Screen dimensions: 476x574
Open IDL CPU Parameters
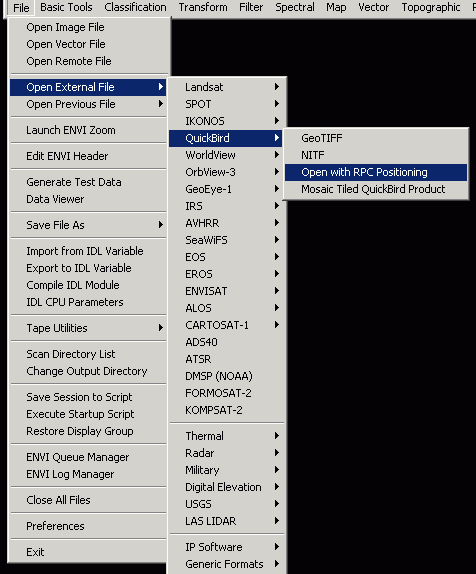coord(88,302)
